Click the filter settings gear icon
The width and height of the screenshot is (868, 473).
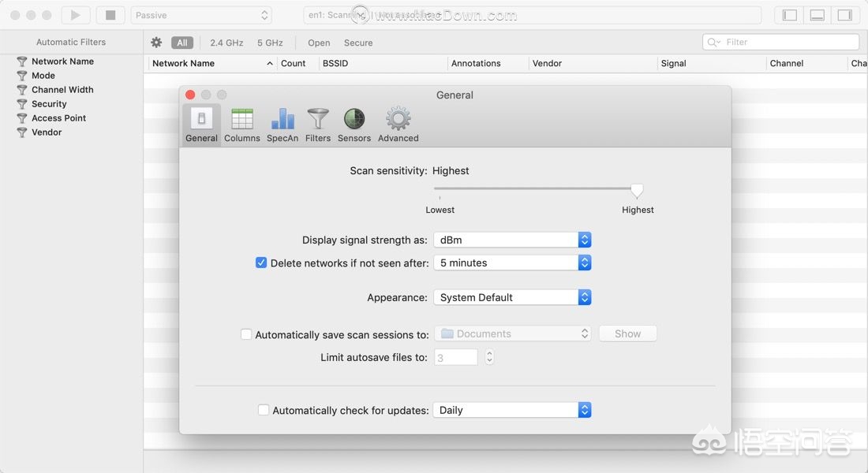coord(156,43)
